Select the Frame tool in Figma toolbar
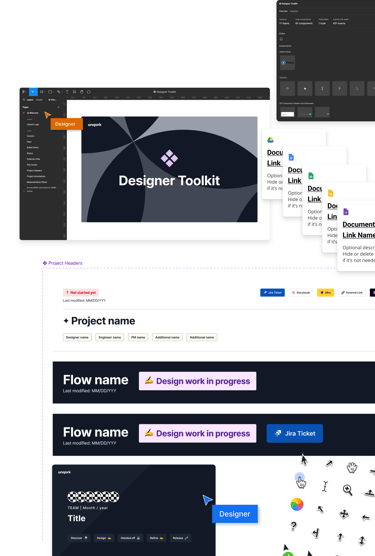 pos(42,92)
